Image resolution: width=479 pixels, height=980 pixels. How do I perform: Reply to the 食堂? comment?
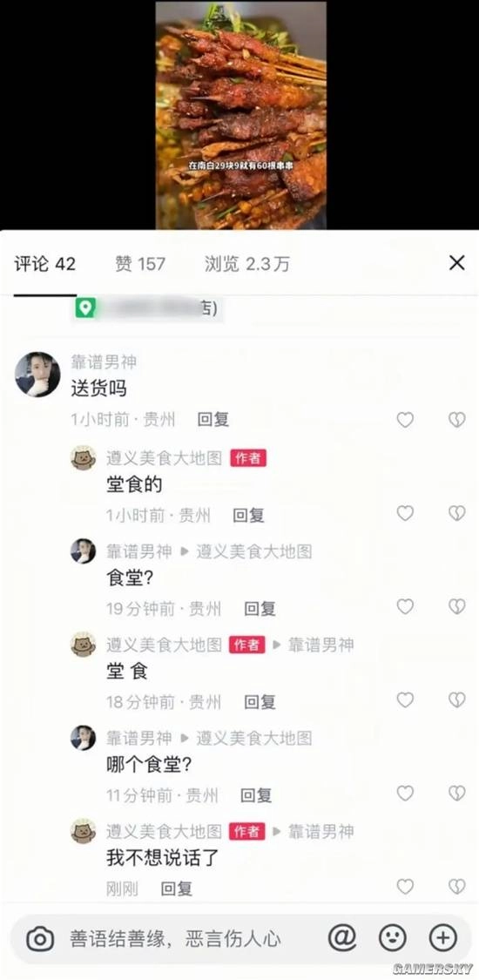pos(260,609)
